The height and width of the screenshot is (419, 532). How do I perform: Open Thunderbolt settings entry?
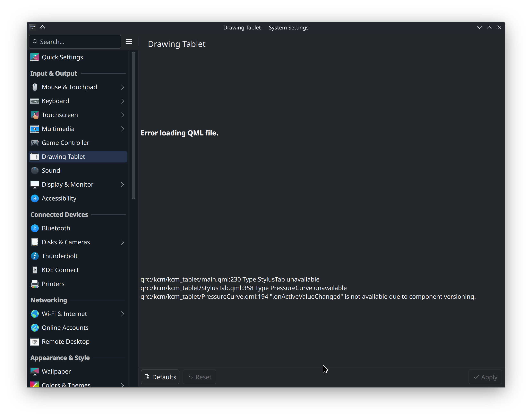[x=78, y=256]
